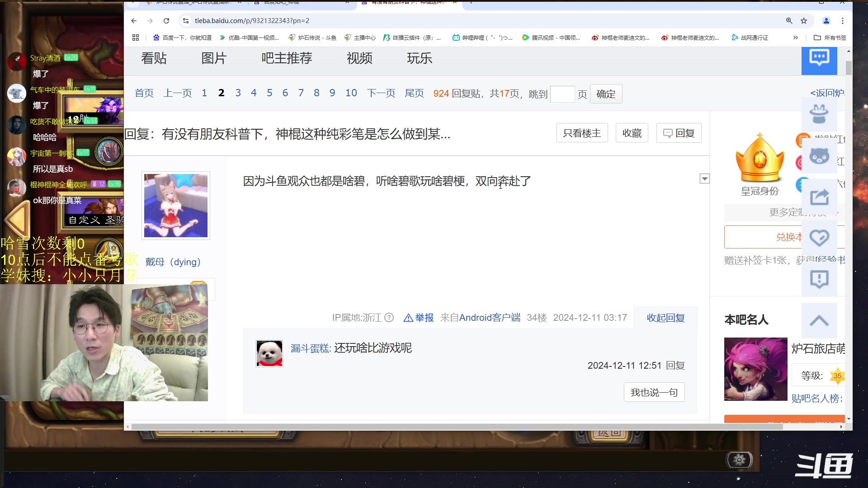Click the zoom magnifier icon in address bar
The image size is (868, 488).
click(789, 21)
